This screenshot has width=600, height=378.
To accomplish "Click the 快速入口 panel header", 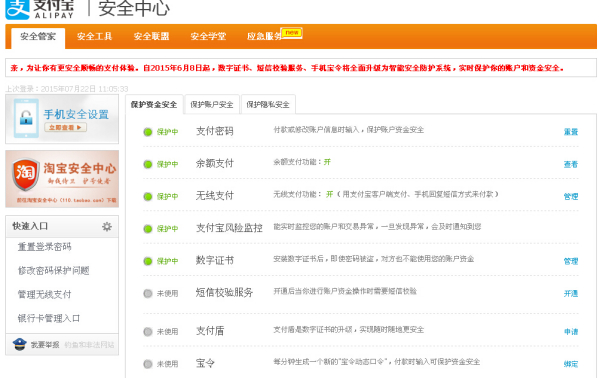I will click(62, 226).
